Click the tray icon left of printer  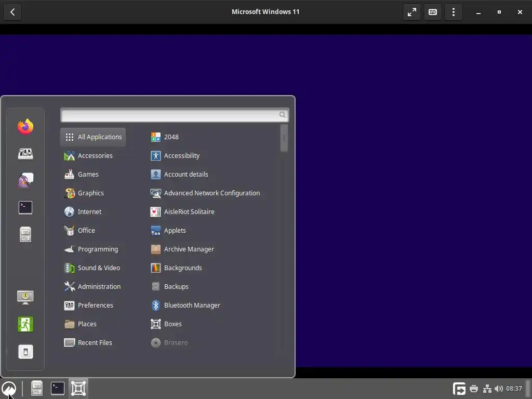pos(459,389)
